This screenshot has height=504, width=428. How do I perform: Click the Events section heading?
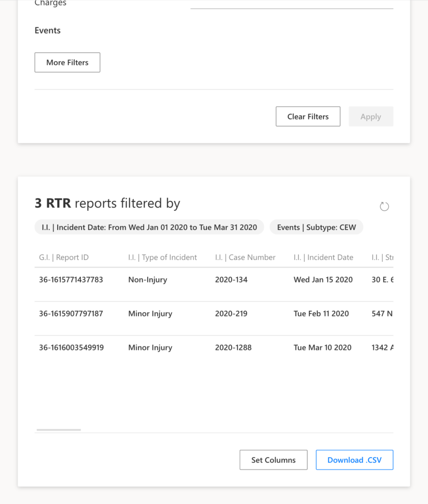click(x=48, y=31)
